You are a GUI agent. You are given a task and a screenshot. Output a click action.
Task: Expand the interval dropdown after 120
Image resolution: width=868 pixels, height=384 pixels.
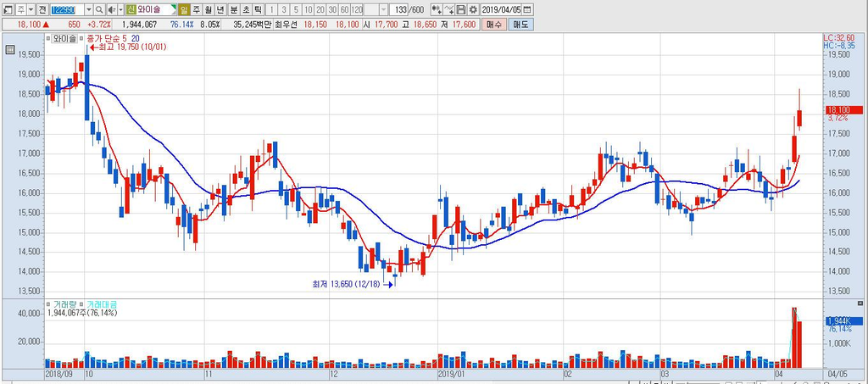[x=383, y=10]
